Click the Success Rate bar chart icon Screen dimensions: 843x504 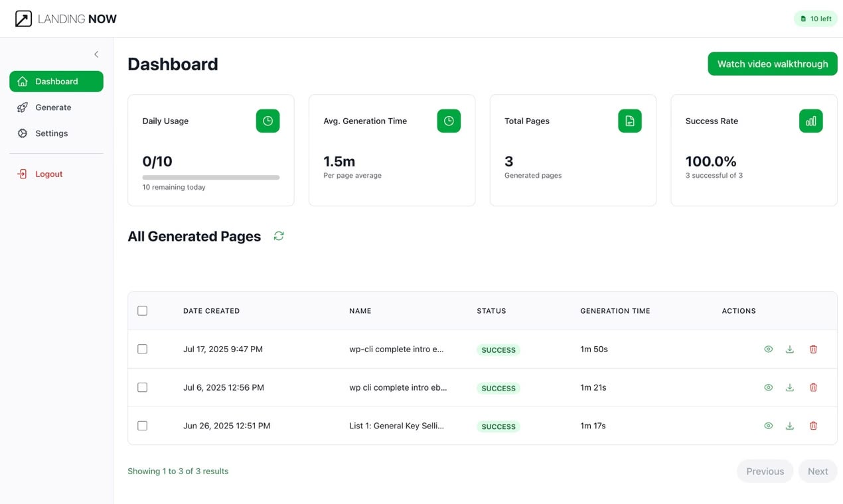(x=810, y=121)
